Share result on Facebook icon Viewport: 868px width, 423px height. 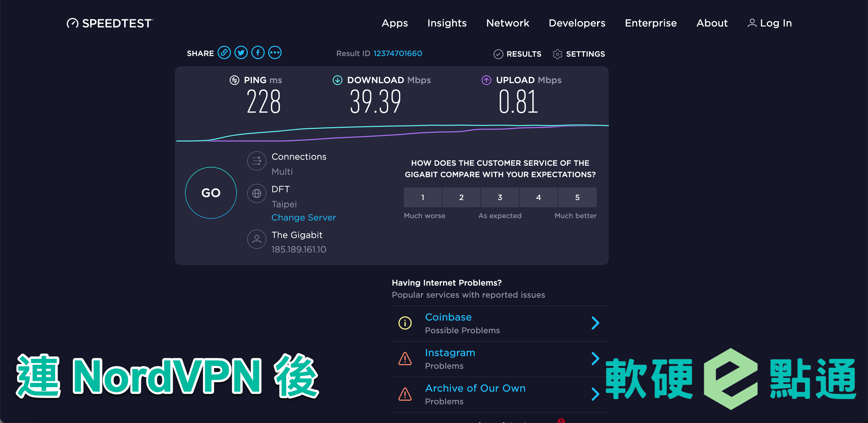pyautogui.click(x=258, y=53)
